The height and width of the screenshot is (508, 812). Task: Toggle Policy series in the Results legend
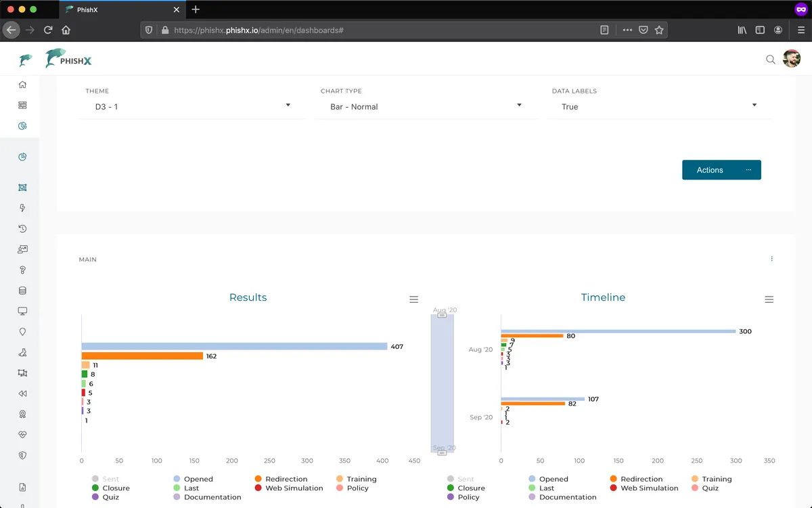point(353,488)
